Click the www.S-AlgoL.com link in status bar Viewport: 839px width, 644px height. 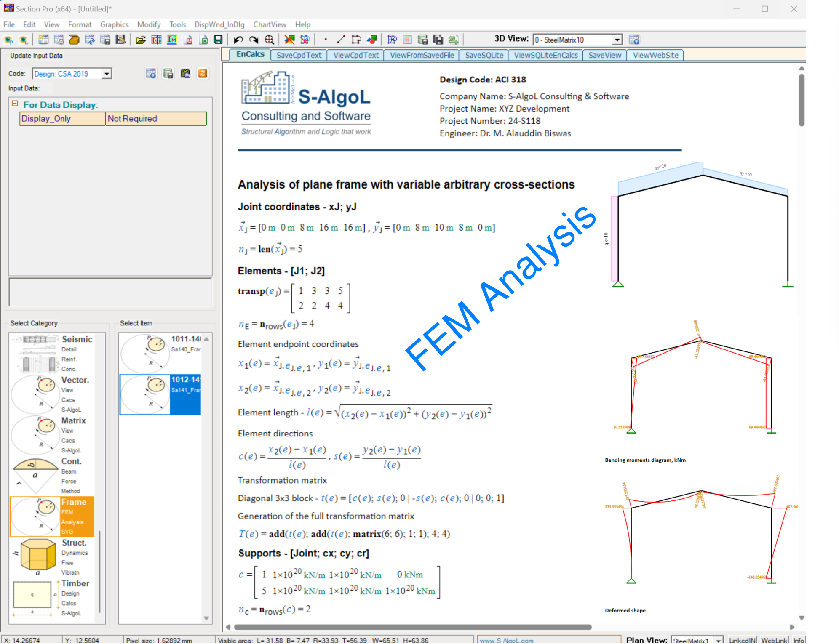(x=507, y=640)
